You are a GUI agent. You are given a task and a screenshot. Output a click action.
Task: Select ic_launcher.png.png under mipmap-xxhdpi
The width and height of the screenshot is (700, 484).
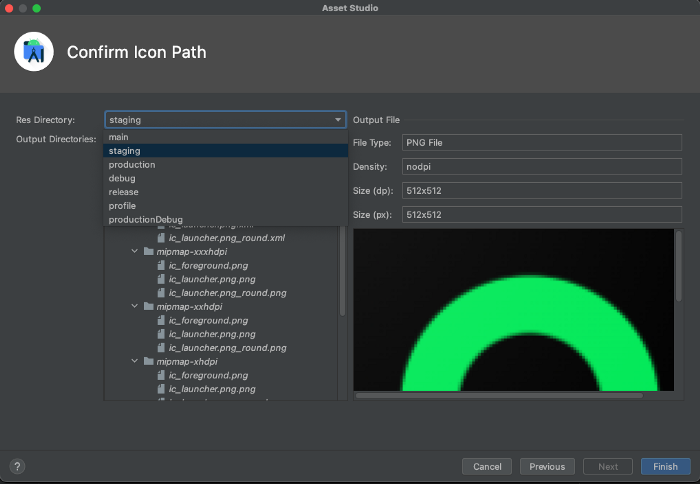(212, 334)
